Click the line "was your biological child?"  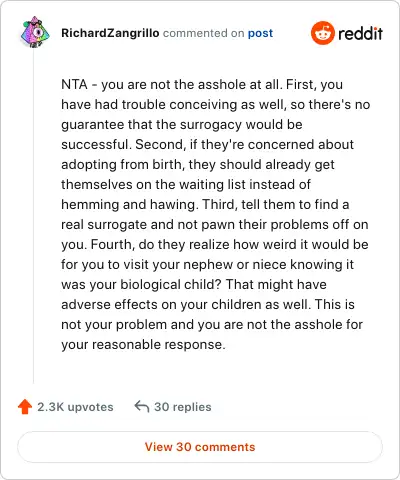click(194, 285)
